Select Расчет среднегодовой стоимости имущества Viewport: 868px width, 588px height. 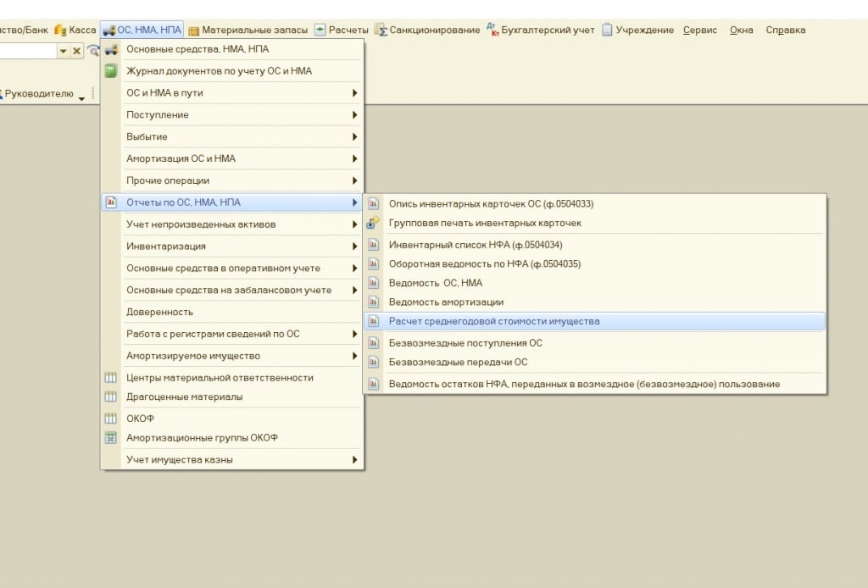tap(493, 322)
